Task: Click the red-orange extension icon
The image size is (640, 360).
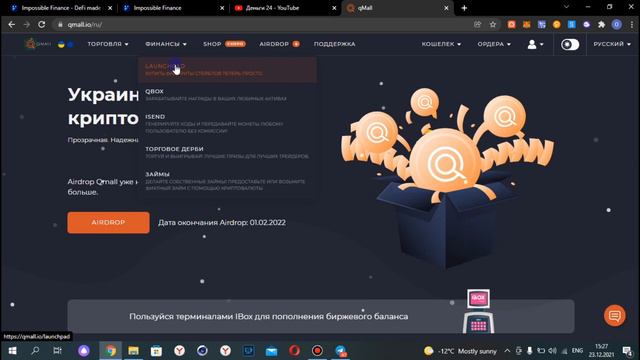Action: [511, 24]
